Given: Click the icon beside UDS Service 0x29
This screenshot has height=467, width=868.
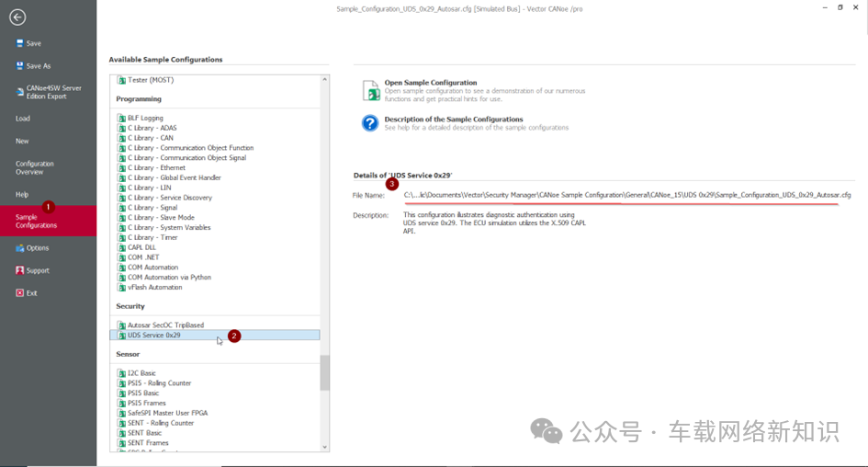Looking at the screenshot, I should click(122, 336).
